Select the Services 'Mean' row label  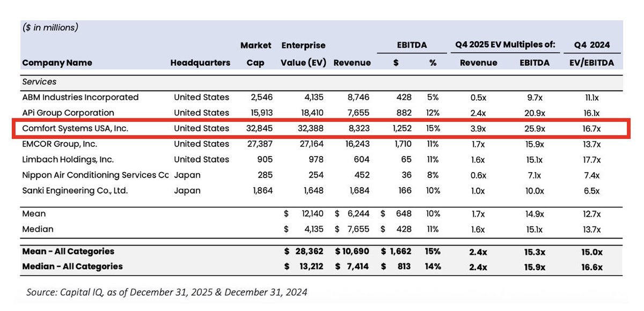[34, 214]
